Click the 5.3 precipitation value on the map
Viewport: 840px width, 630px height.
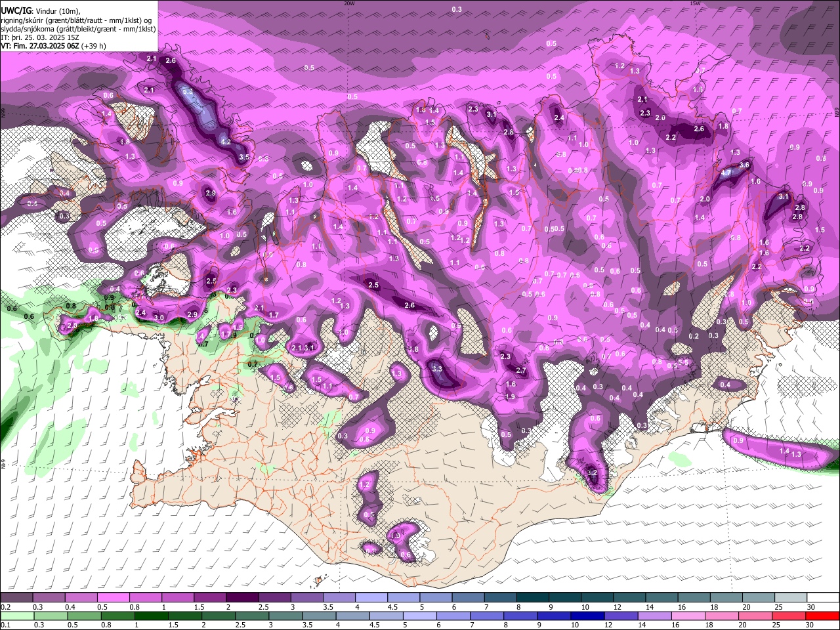click(188, 91)
